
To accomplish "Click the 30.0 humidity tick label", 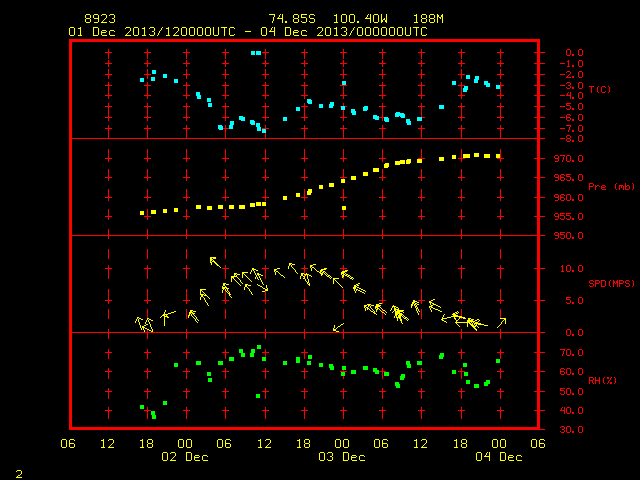I will click(571, 429).
